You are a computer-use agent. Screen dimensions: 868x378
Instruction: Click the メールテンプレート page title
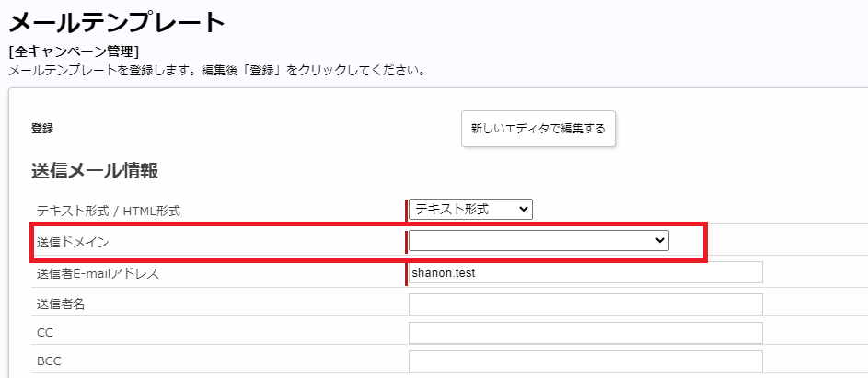pyautogui.click(x=117, y=22)
